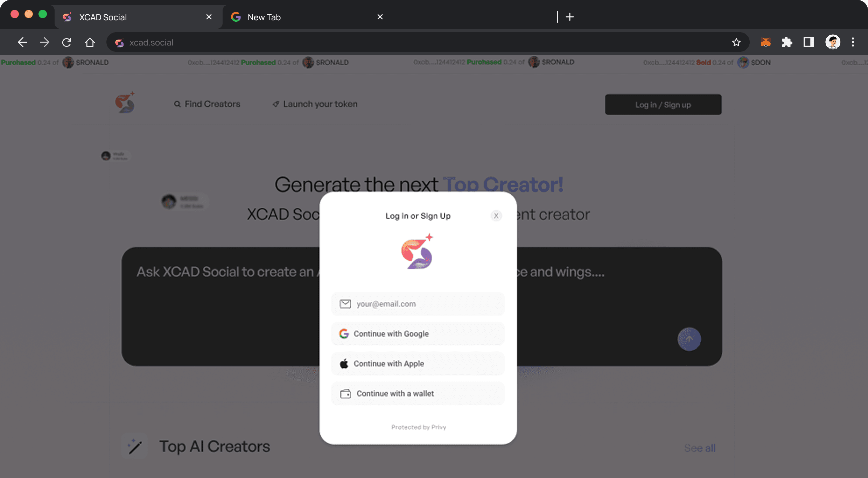The image size is (868, 478).
Task: Close the Log In or Sign Up dialog
Action: click(496, 216)
